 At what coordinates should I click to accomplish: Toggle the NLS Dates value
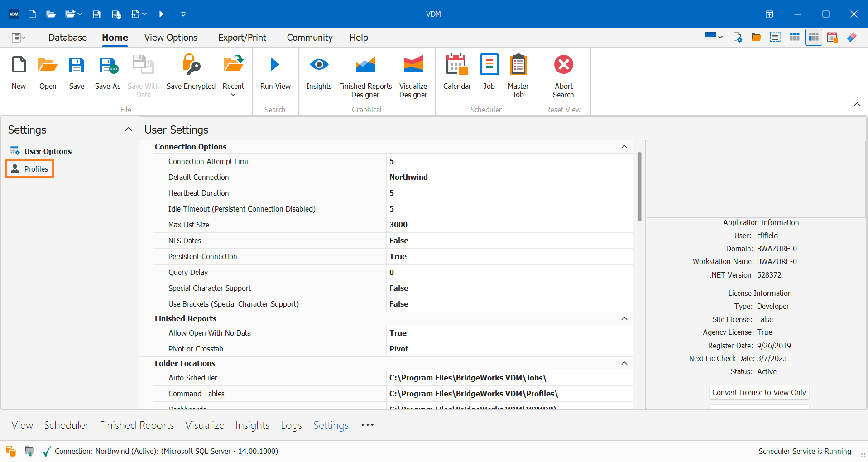pyautogui.click(x=509, y=241)
